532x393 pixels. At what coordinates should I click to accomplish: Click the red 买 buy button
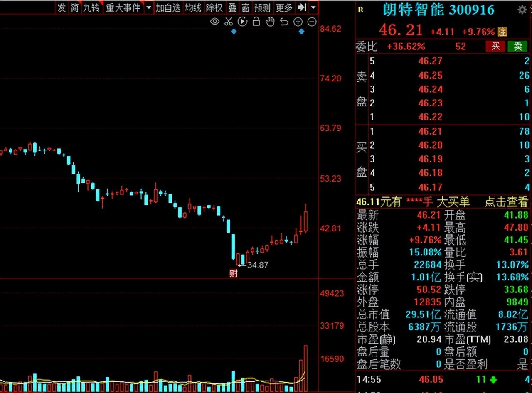[495, 47]
